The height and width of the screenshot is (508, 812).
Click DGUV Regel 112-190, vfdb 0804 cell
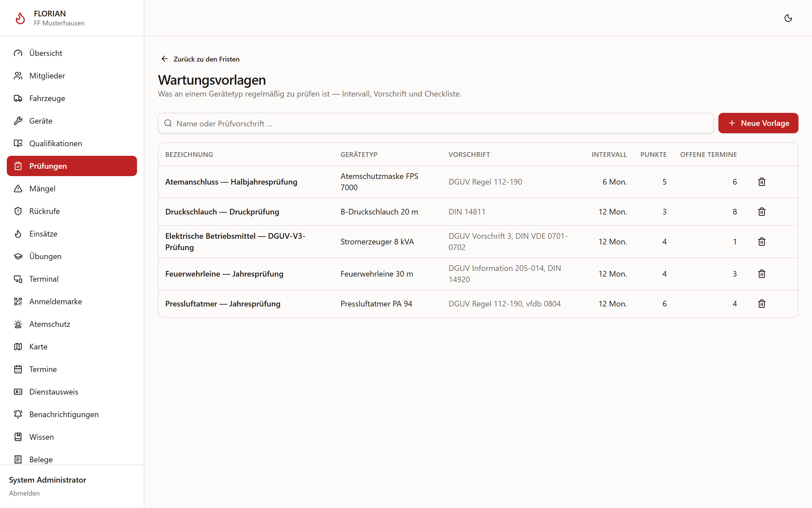tap(505, 304)
